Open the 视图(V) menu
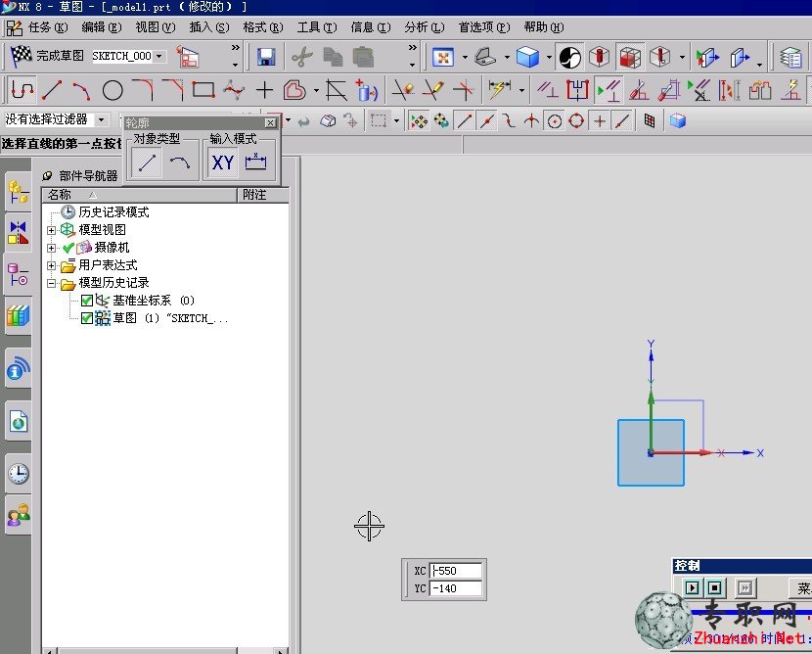 156,27
